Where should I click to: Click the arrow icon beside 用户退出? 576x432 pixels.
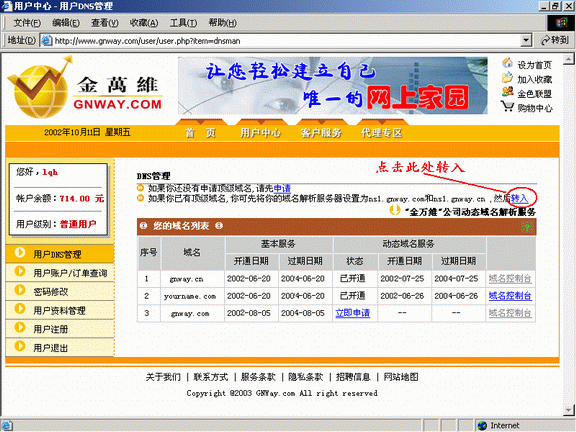20,346
